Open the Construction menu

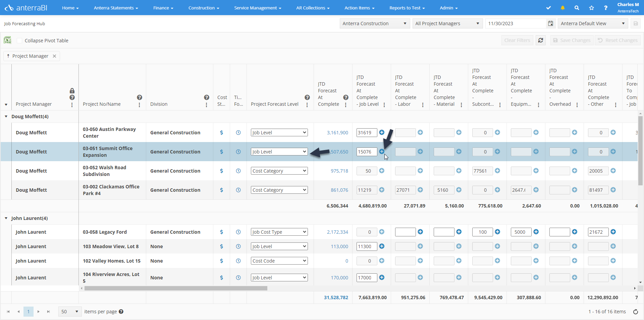[x=204, y=8]
